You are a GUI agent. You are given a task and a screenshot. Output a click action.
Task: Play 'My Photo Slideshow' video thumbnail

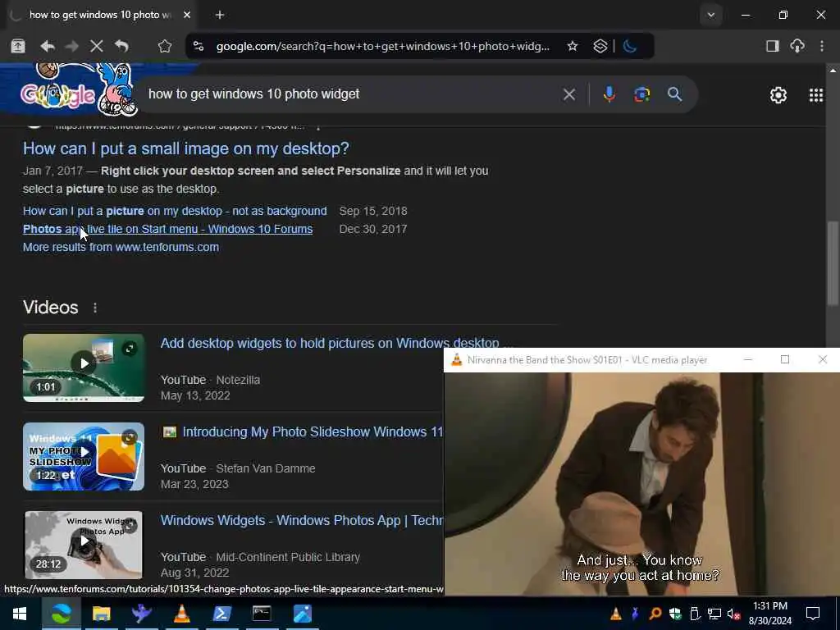pyautogui.click(x=84, y=456)
